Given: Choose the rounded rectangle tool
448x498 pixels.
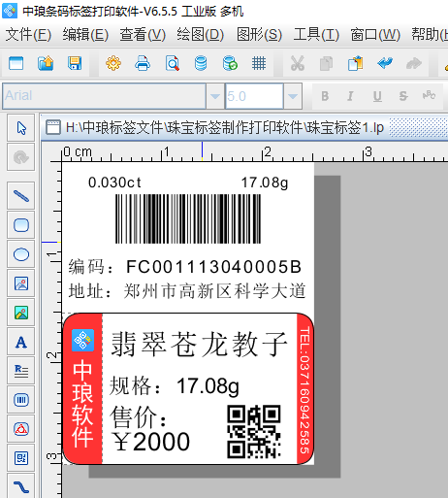Looking at the screenshot, I should [21, 225].
